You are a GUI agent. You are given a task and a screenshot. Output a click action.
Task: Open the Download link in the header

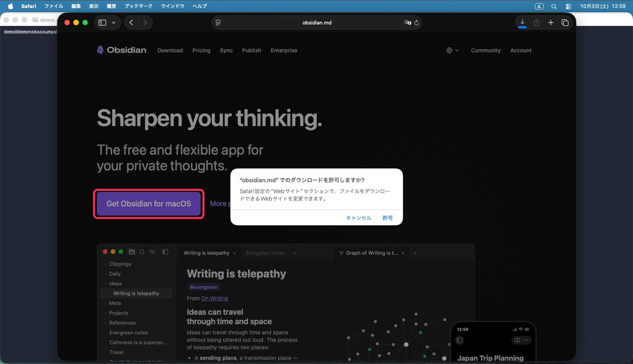pyautogui.click(x=170, y=50)
